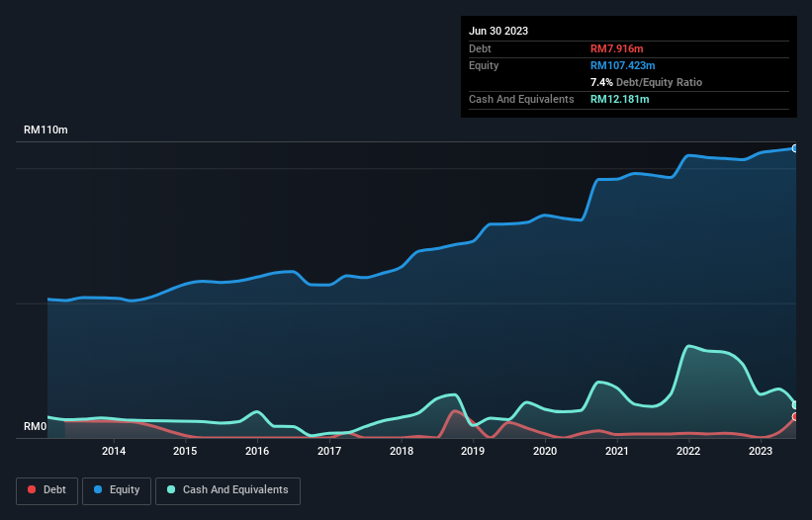812x520 pixels.
Task: Click the RM0 y-axis label
Action: pos(36,427)
